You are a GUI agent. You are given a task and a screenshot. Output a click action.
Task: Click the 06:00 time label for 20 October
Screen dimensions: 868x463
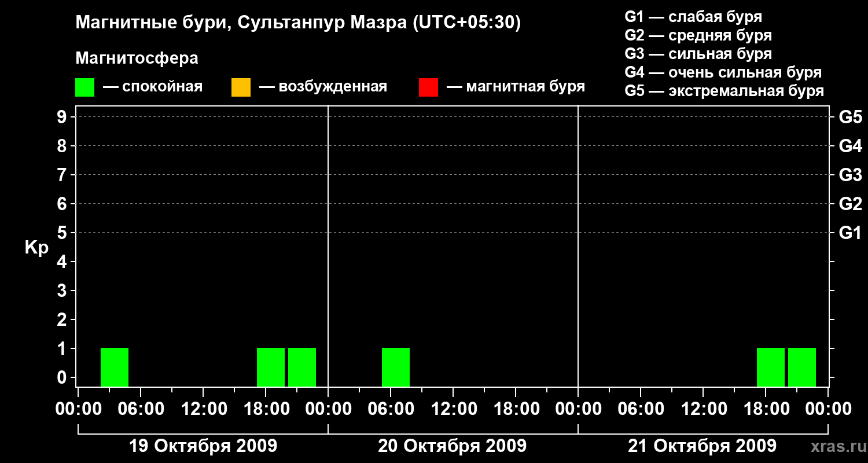click(391, 409)
